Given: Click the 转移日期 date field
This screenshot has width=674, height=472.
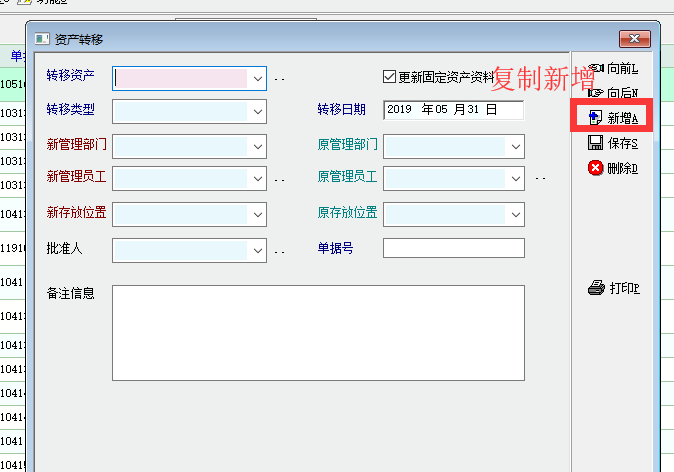Looking at the screenshot, I should (453, 110).
